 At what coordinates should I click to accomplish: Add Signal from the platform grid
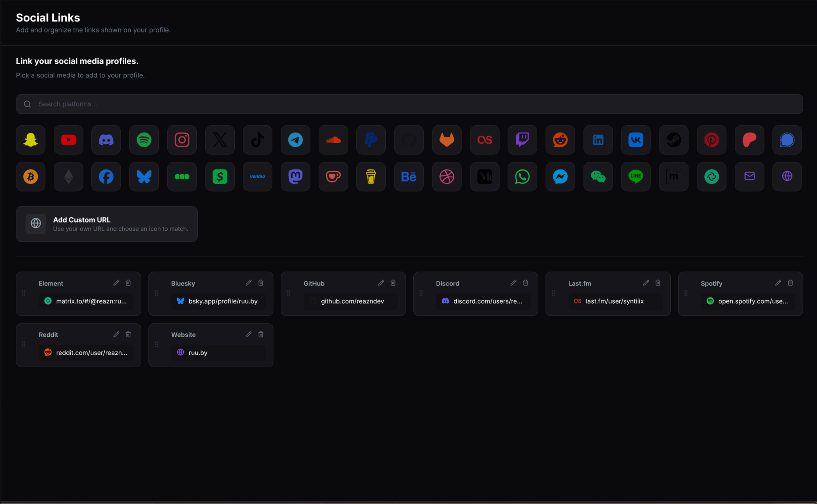[787, 140]
